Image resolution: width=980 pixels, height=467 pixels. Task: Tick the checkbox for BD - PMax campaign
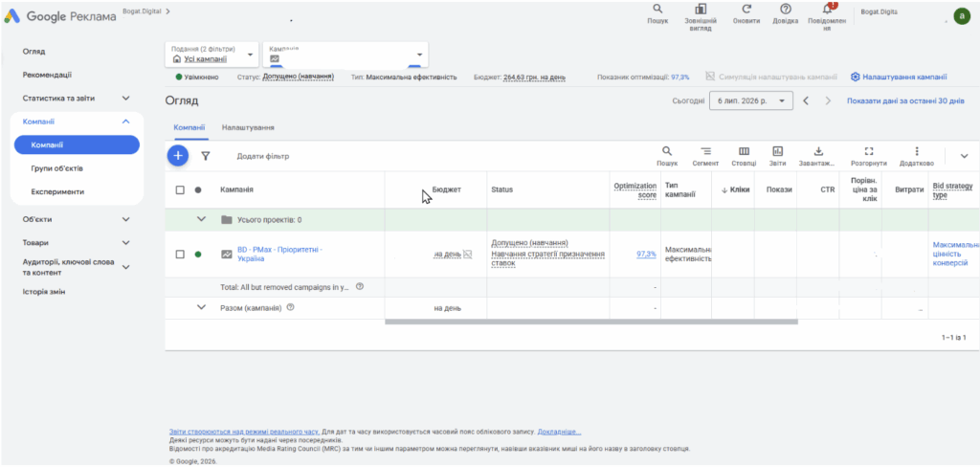(x=180, y=255)
